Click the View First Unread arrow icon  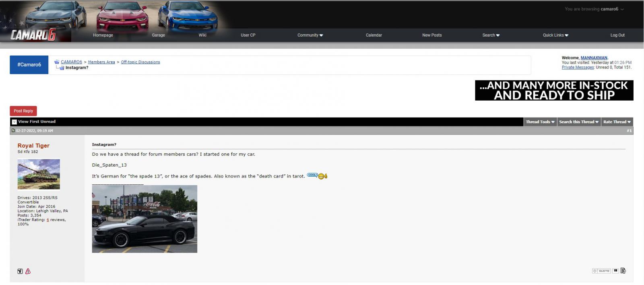pyautogui.click(x=14, y=122)
